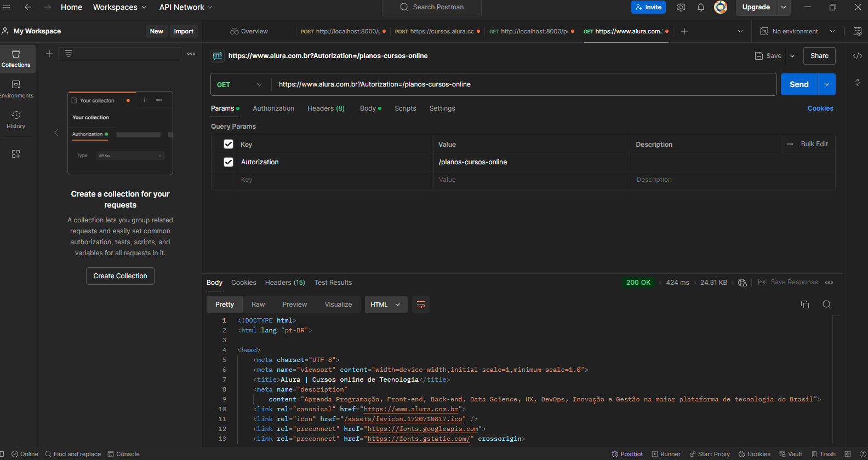
Task: Search within the response body
Action: coord(827,304)
